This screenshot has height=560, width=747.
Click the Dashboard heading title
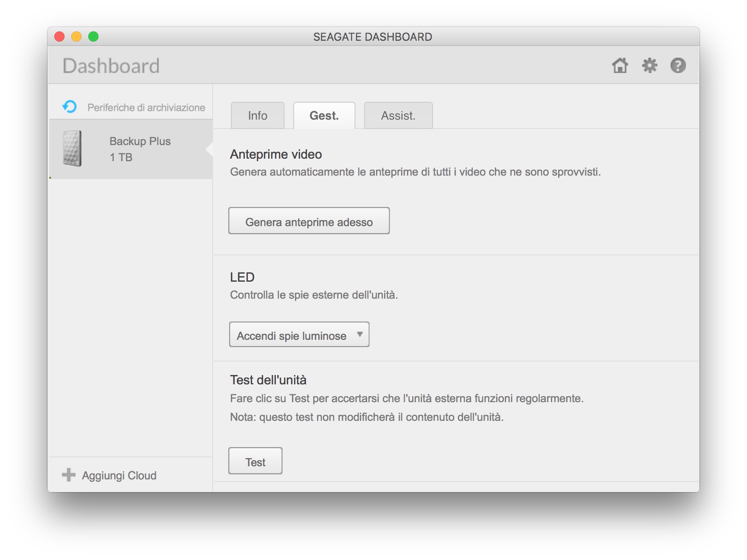111,66
